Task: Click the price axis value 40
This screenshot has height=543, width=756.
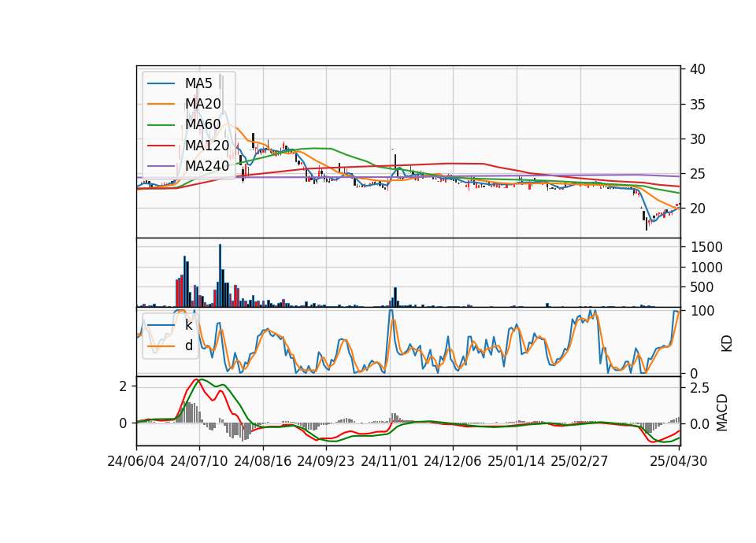Action: click(697, 69)
